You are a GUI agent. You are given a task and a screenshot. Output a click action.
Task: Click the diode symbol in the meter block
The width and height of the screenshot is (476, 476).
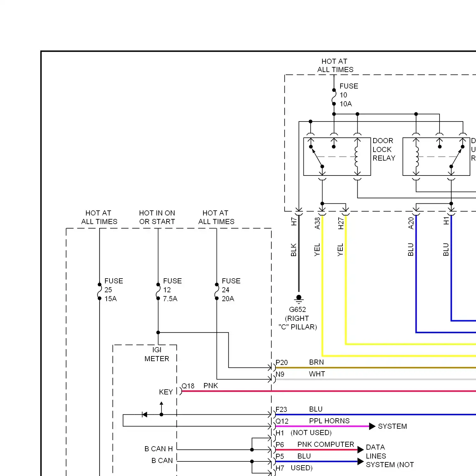145,414
